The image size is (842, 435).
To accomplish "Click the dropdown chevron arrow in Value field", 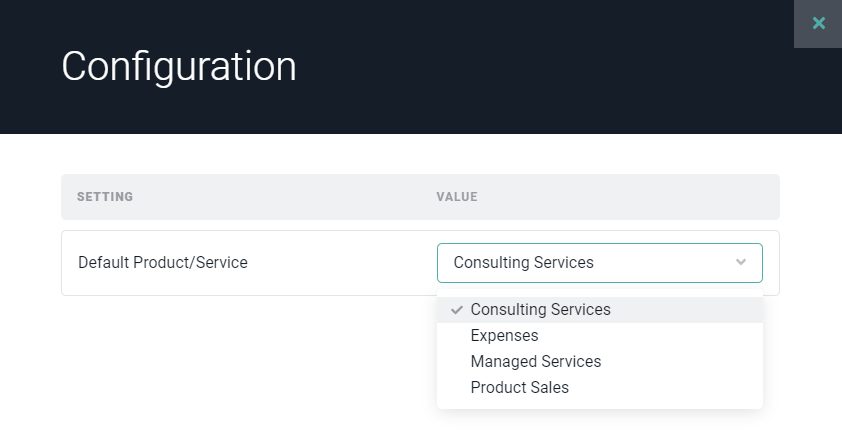I will (741, 262).
